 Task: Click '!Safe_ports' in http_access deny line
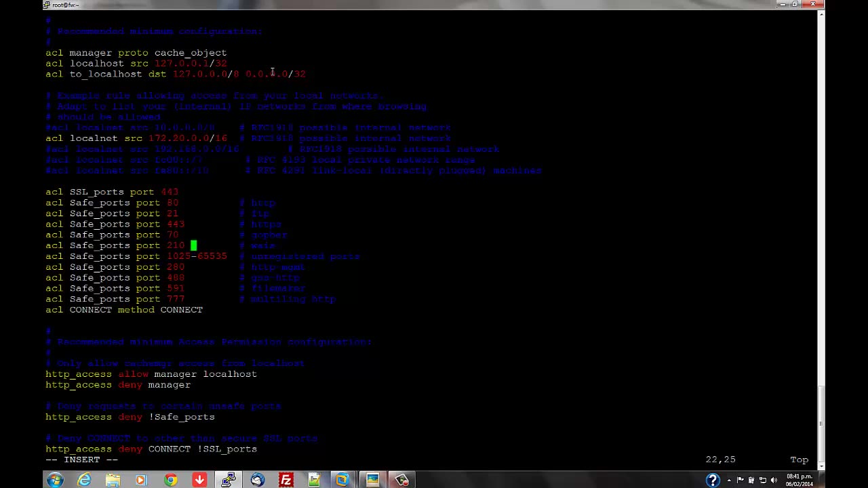[x=182, y=417]
